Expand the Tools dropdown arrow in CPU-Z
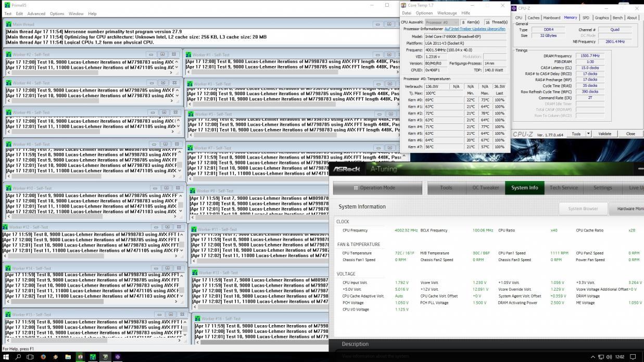The image size is (644, 362). [x=588, y=134]
